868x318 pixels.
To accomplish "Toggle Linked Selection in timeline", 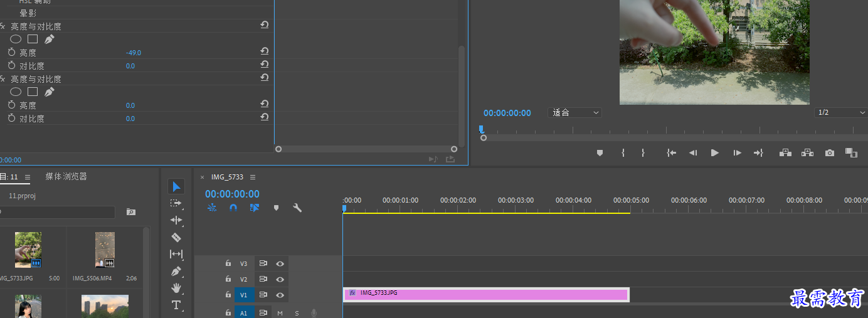I will pos(255,208).
